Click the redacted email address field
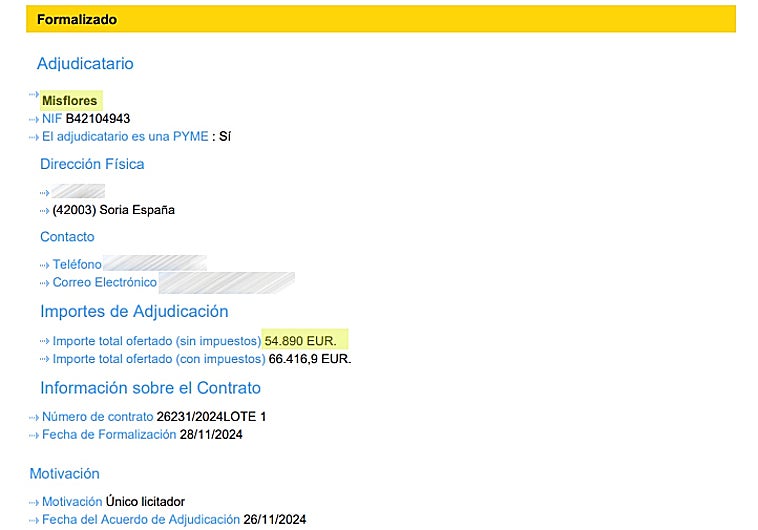Viewport: 758px width, 530px height. coord(227,283)
